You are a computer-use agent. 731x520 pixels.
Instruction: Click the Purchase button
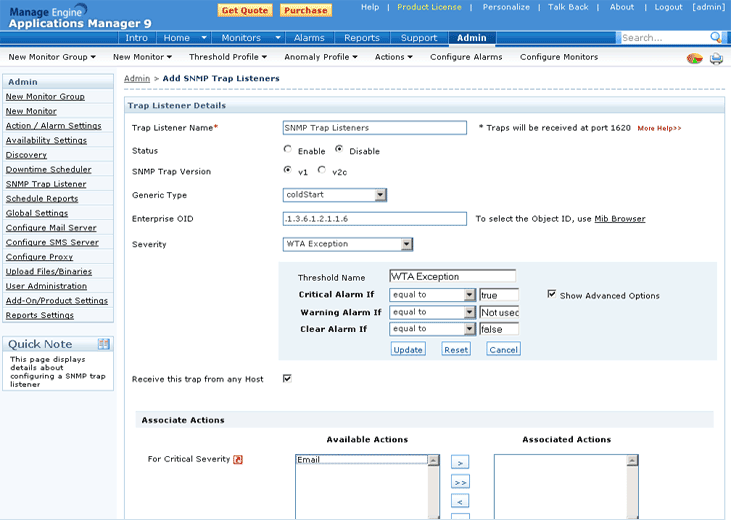point(306,10)
